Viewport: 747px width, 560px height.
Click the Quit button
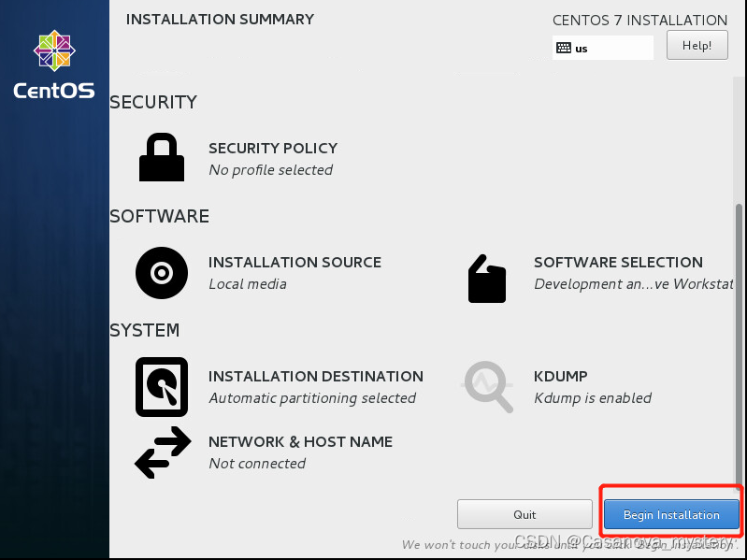(x=524, y=514)
